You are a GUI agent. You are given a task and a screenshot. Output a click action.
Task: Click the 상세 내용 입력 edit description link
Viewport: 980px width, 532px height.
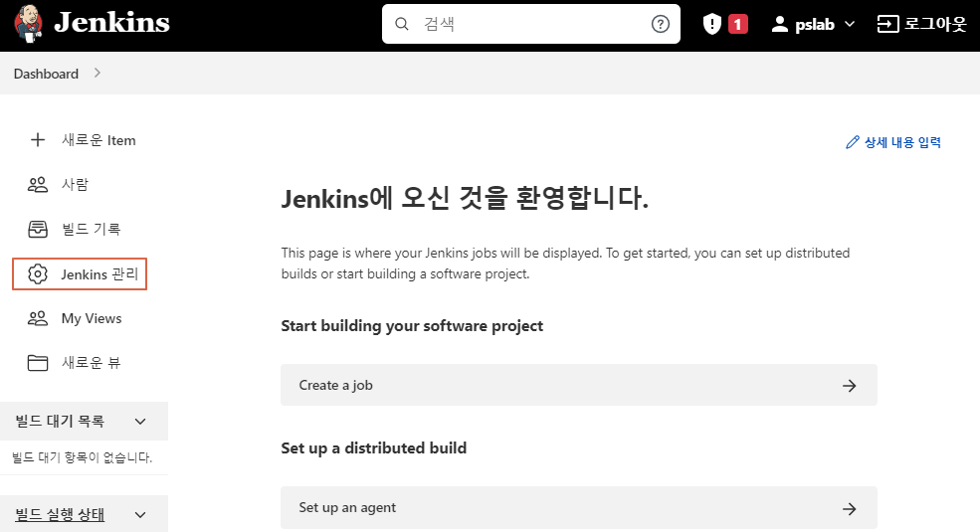pos(902,142)
